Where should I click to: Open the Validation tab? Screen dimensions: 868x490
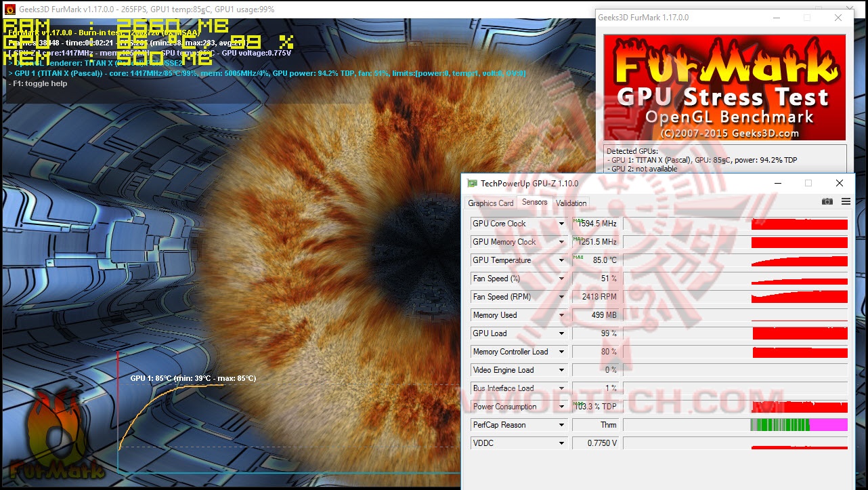[x=571, y=203]
